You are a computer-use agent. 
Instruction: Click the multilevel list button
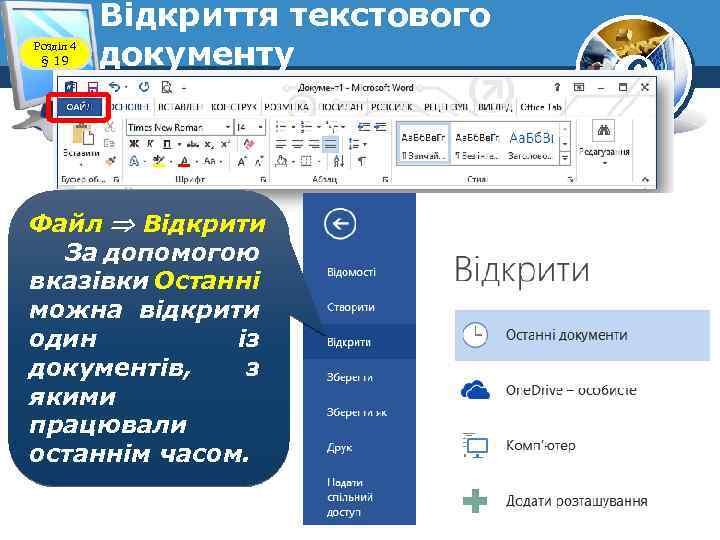click(332, 126)
